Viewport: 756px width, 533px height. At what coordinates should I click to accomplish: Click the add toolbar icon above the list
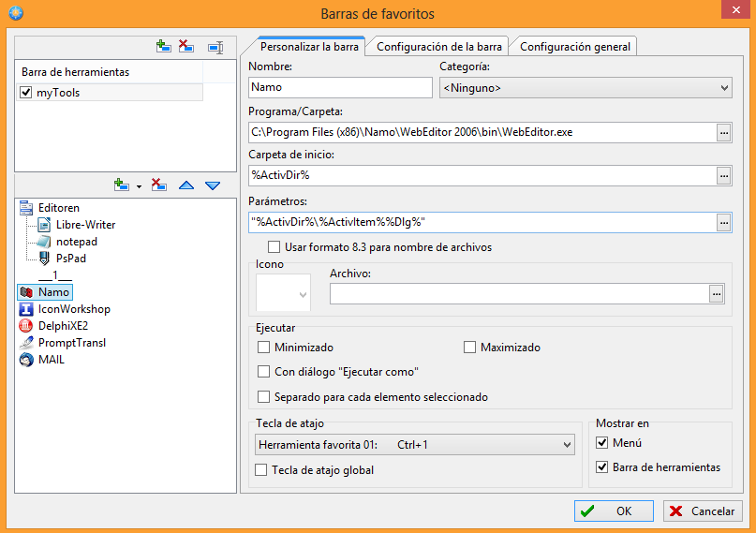pos(164,47)
